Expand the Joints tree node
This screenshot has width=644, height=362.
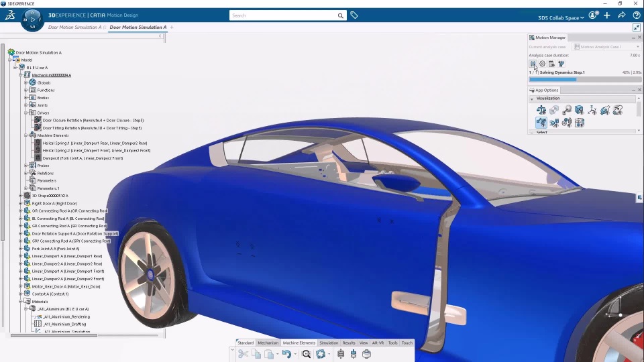tap(26, 105)
